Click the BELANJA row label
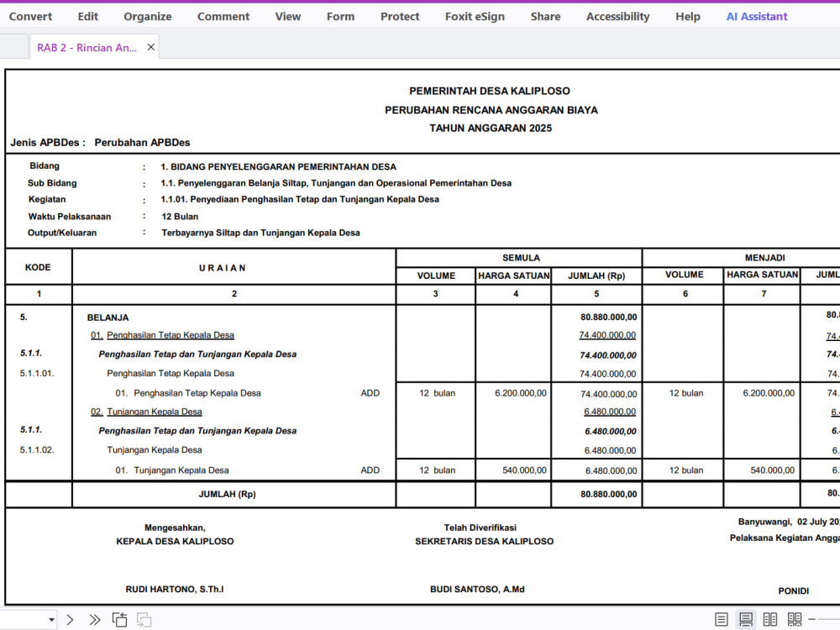 click(x=108, y=318)
